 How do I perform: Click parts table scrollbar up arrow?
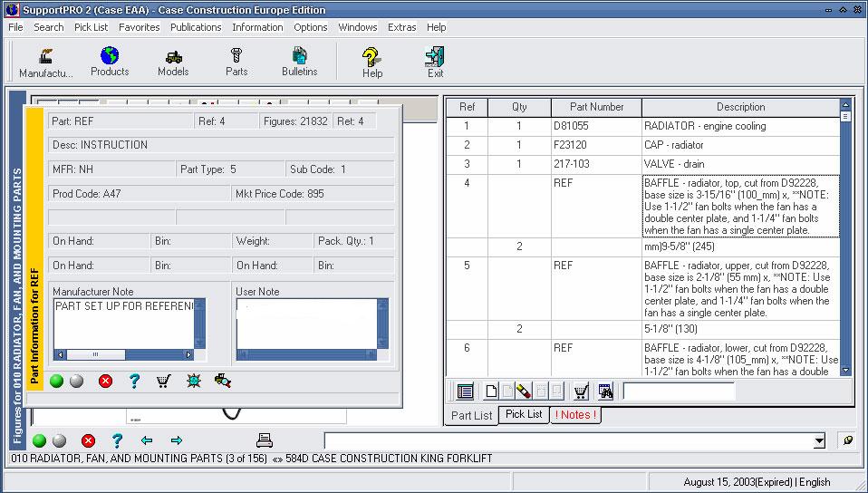pyautogui.click(x=845, y=104)
